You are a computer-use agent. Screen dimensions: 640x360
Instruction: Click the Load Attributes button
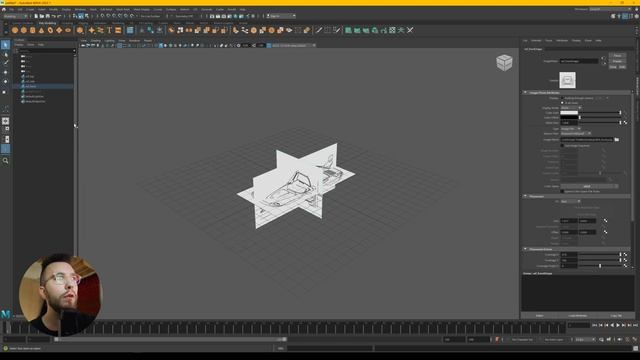pos(578,316)
